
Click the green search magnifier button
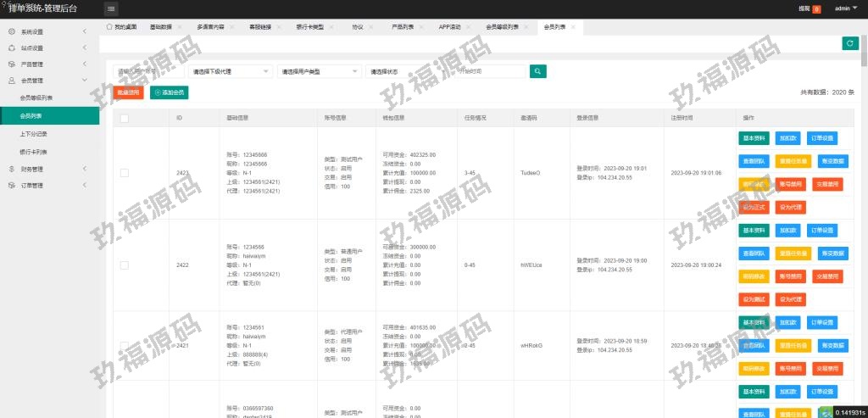click(537, 71)
